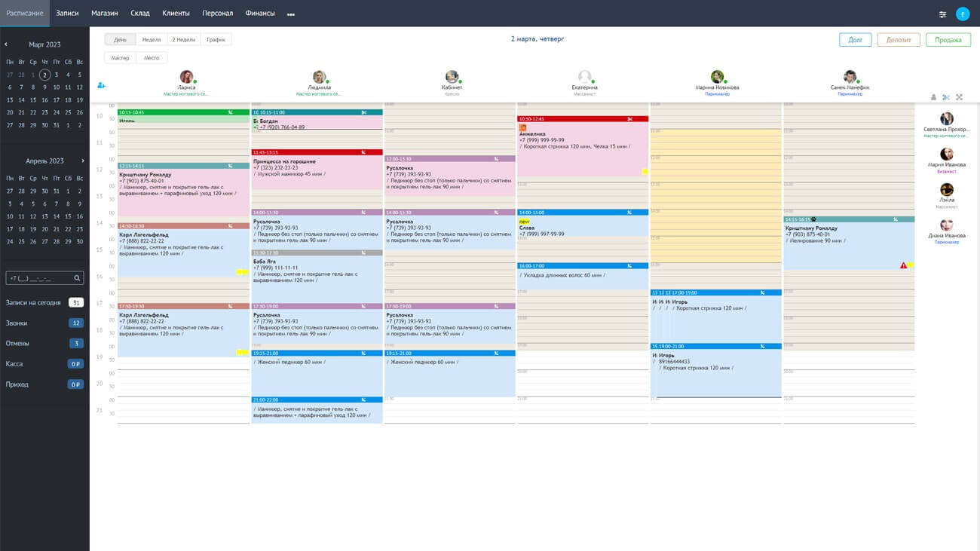Open the Финансы menu tab
This screenshot has width=980, height=551.
(260, 14)
